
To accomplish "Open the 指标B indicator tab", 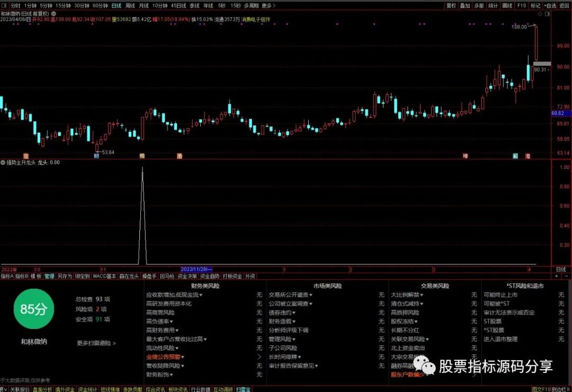I will (22, 277).
